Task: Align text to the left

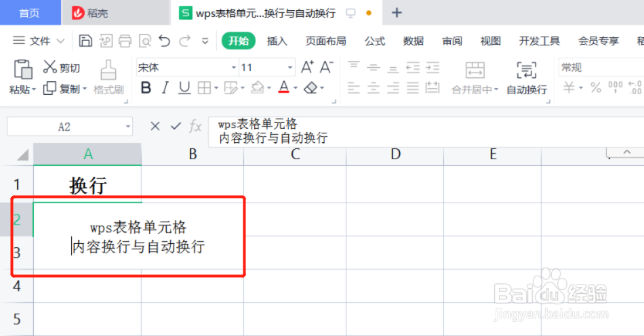Action: (x=354, y=87)
